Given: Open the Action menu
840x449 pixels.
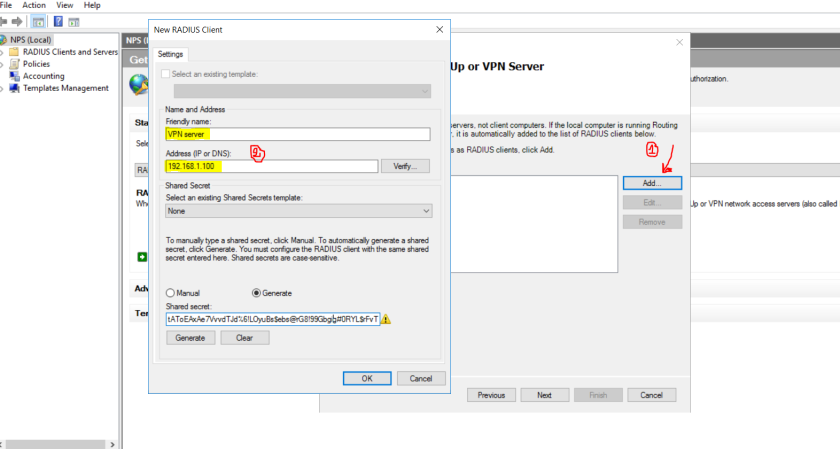Looking at the screenshot, I should tap(34, 5).
